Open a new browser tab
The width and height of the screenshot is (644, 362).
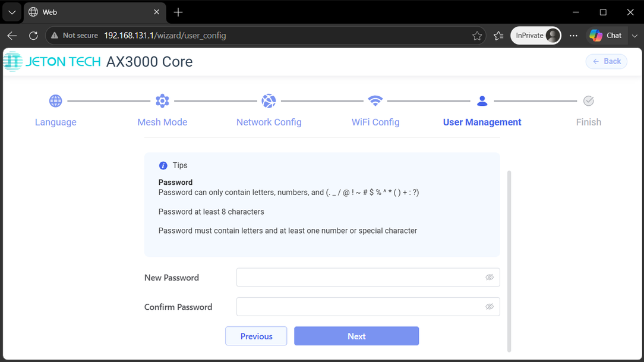(178, 12)
